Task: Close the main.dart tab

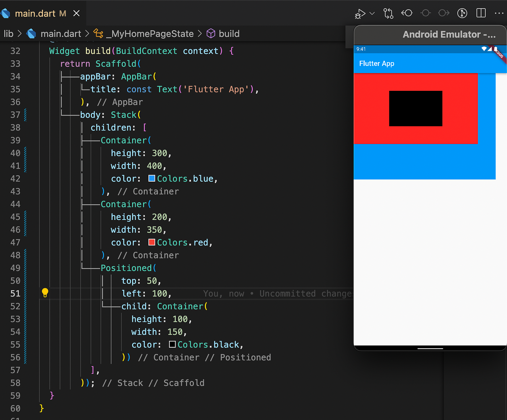Action: (x=76, y=13)
